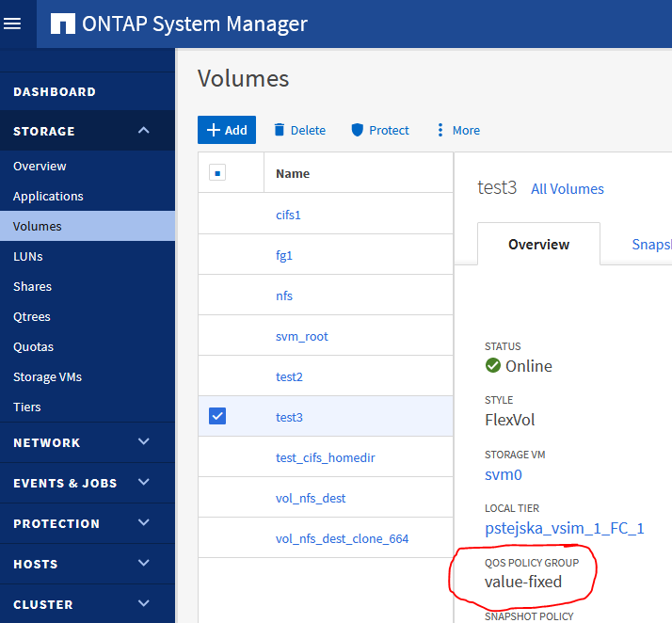This screenshot has width=672, height=623.
Task: Collapse the Storage section
Action: coord(143,131)
